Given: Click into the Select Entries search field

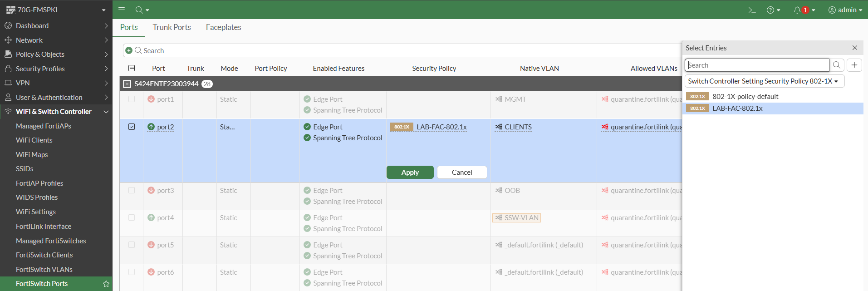Looking at the screenshot, I should (x=757, y=65).
